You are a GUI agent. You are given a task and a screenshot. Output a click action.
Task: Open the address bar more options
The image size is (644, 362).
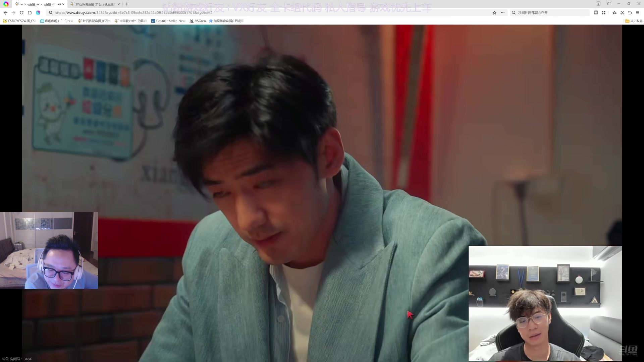tap(502, 12)
